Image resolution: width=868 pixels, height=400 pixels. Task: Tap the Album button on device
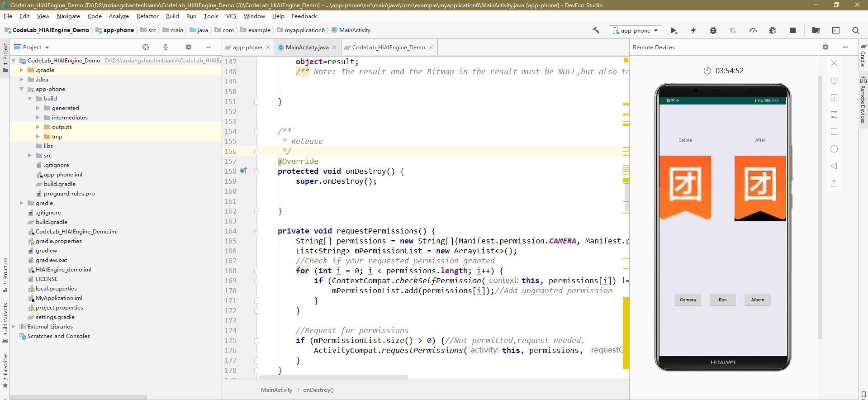(x=758, y=300)
